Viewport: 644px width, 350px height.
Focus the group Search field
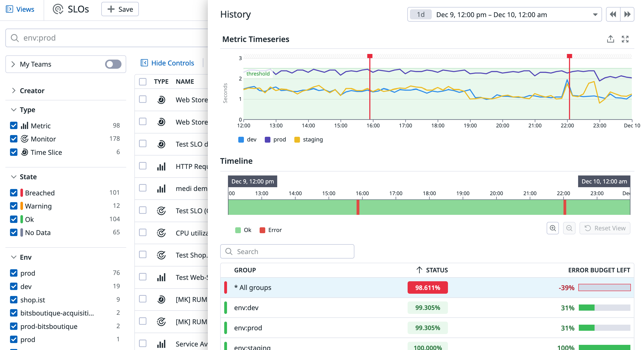pyautogui.click(x=287, y=251)
